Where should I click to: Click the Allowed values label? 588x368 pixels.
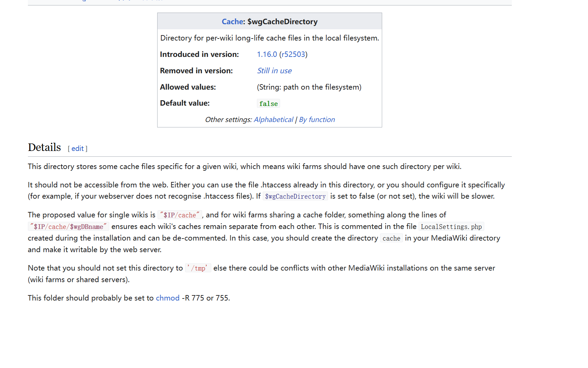coord(188,87)
